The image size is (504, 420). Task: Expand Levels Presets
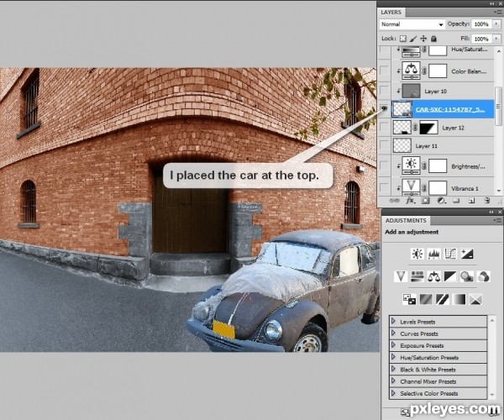tap(393, 322)
